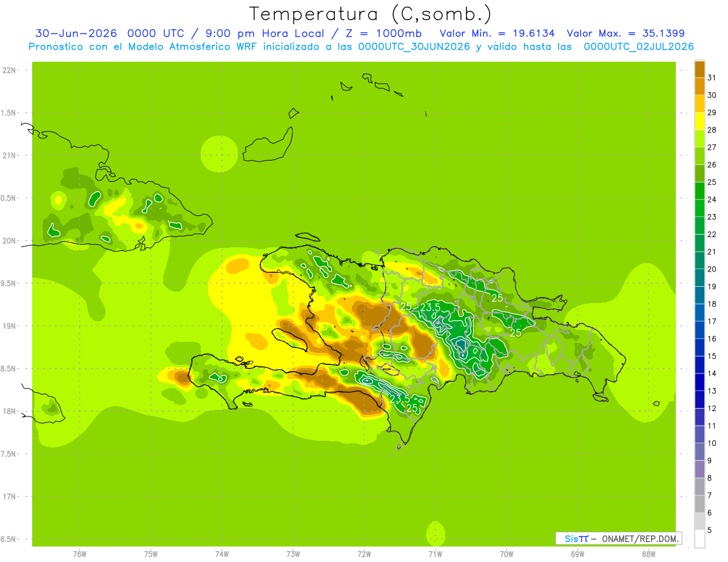This screenshot has height=562, width=728.
Task: Click the "29" colorbar scale label
Action: pos(712,112)
